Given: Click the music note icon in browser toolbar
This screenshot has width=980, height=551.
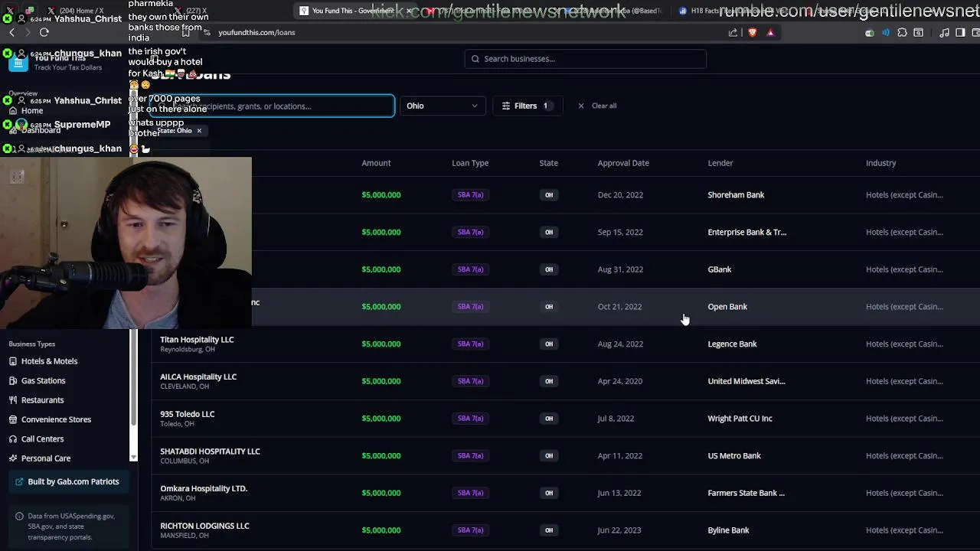Looking at the screenshot, I should pyautogui.click(x=944, y=32).
